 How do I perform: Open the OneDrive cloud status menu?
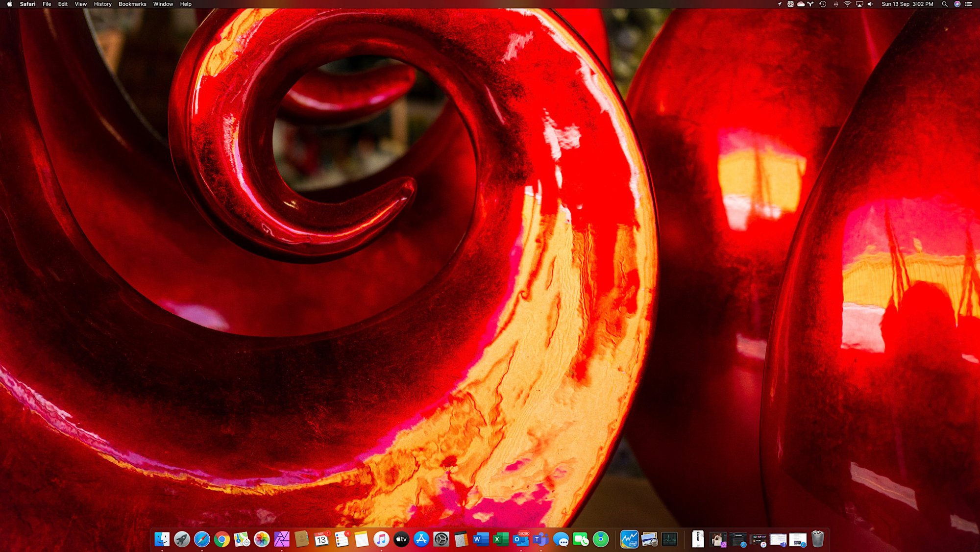(801, 4)
